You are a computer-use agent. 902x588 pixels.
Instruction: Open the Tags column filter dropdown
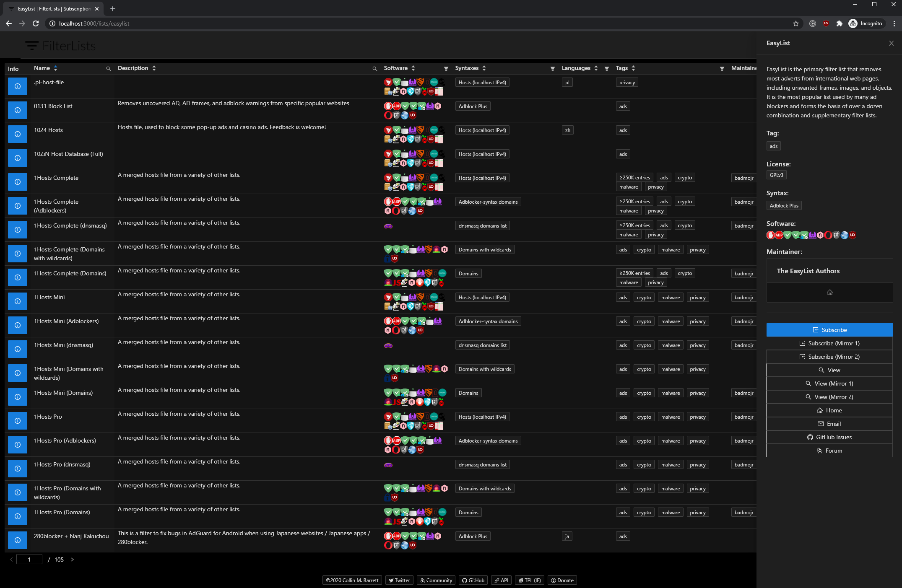pyautogui.click(x=722, y=69)
